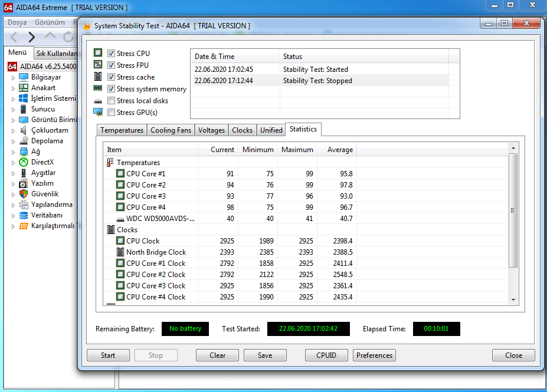Open the Görünüm menu

[50, 22]
